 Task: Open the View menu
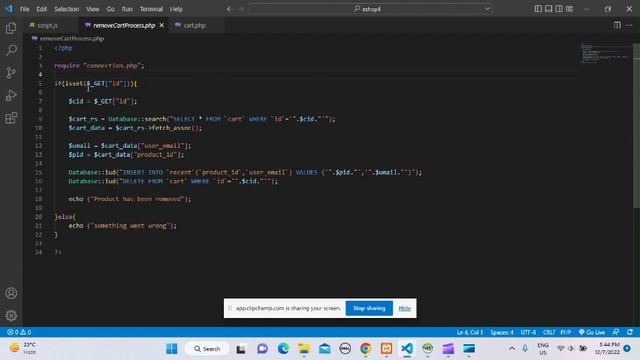tap(93, 9)
